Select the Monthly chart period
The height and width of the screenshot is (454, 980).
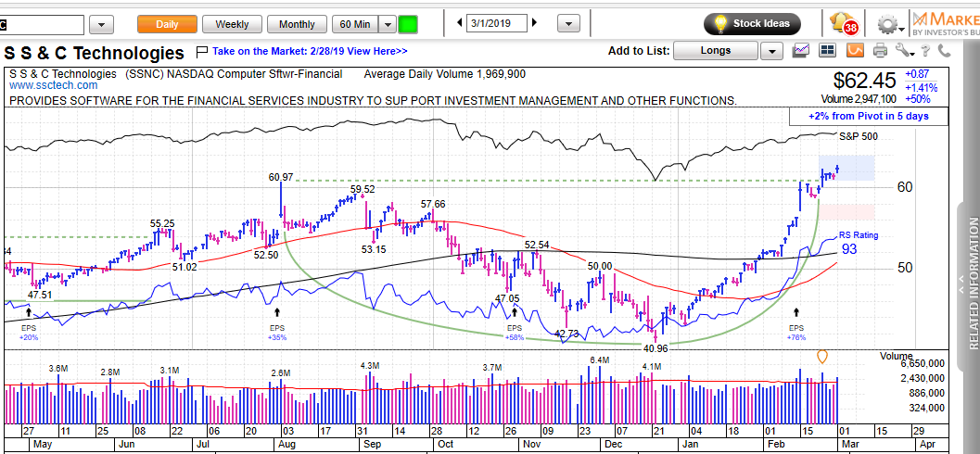(297, 24)
